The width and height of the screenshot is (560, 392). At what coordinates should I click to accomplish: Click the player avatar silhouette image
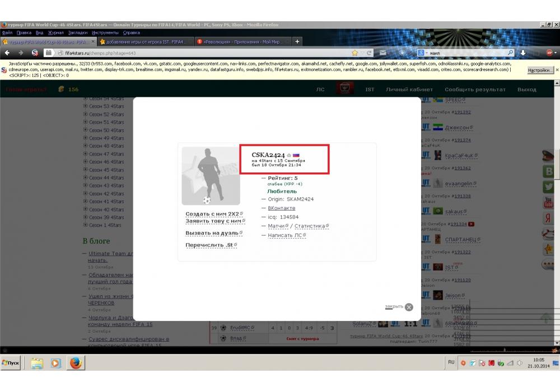(x=211, y=176)
